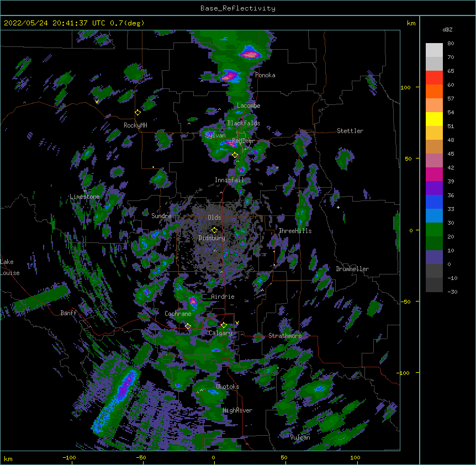The width and height of the screenshot is (476, 465).
Task: Click the Lake Louise label
Action: [x=10, y=267]
